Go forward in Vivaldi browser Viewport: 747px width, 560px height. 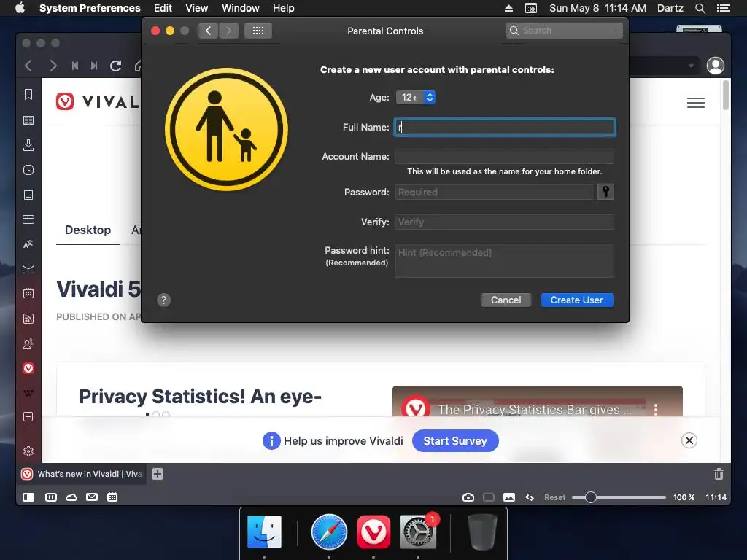pyautogui.click(x=53, y=66)
